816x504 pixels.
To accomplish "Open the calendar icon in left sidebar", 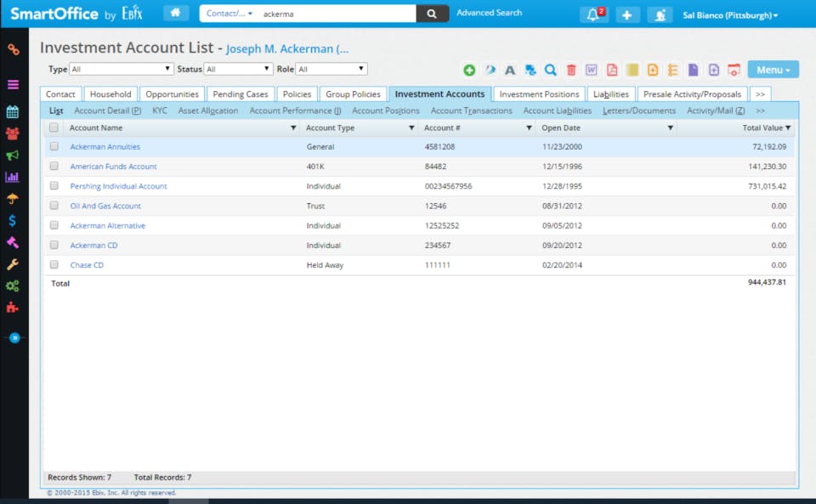I will coord(13,111).
